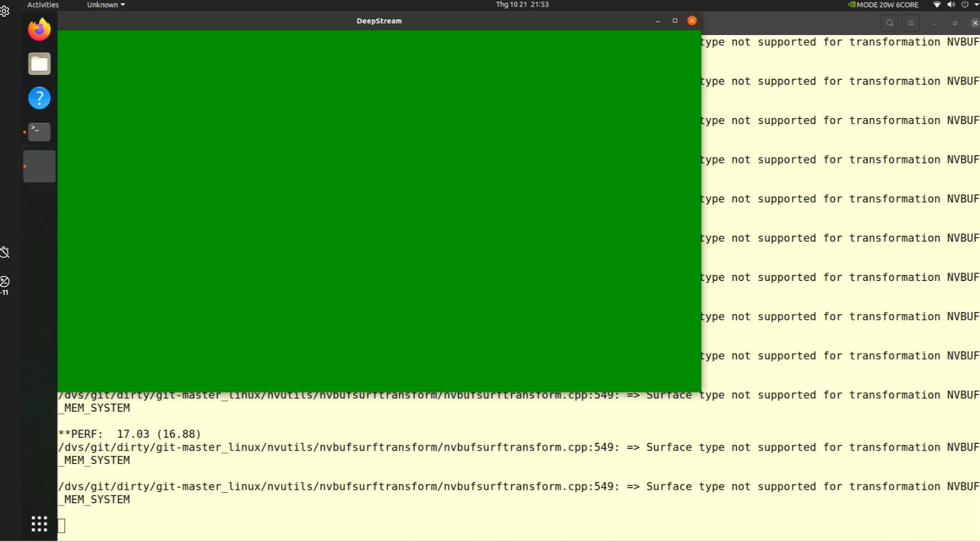
Task: Expand the system menu arrow
Action: pos(976,4)
